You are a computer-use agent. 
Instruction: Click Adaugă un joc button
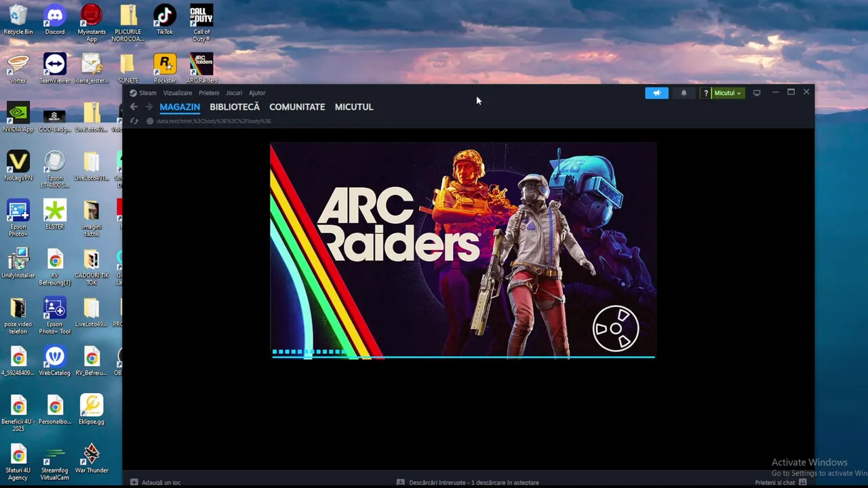(x=155, y=483)
